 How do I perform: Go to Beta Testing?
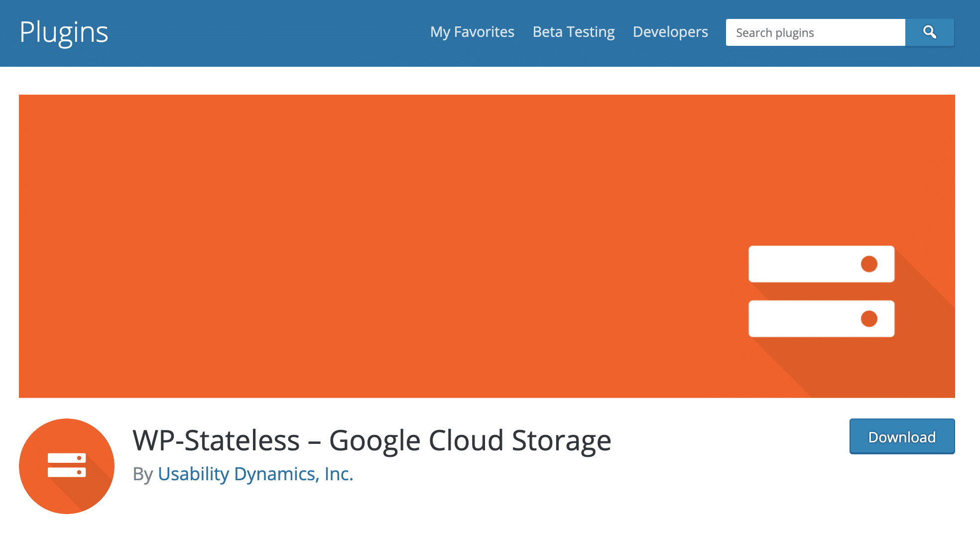coord(574,32)
